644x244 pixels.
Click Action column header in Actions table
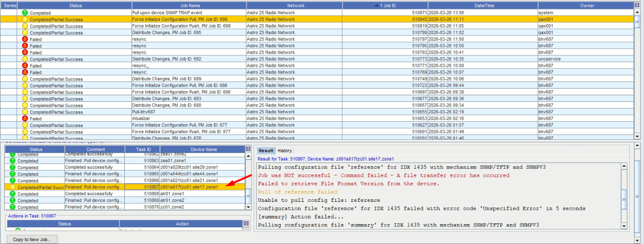pos(182,224)
